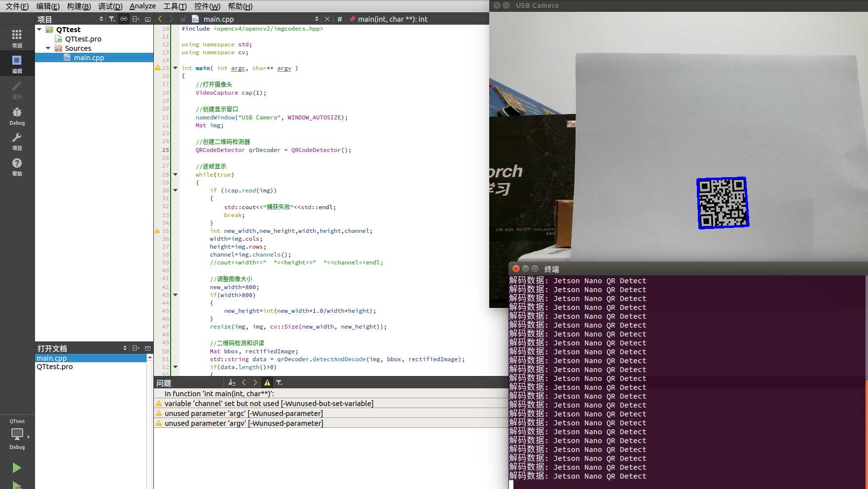Screen dimensions: 868x489
Task: Close the Open Documents (打开文档) panel
Action: click(x=147, y=348)
